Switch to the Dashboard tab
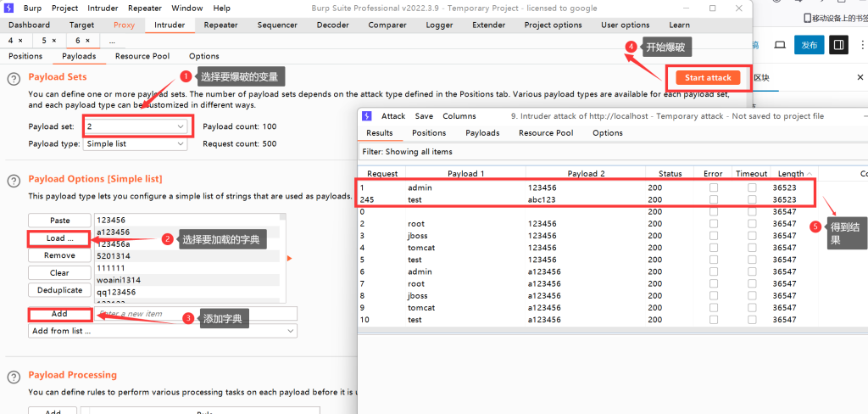Image resolution: width=868 pixels, height=414 pixels. (x=30, y=25)
